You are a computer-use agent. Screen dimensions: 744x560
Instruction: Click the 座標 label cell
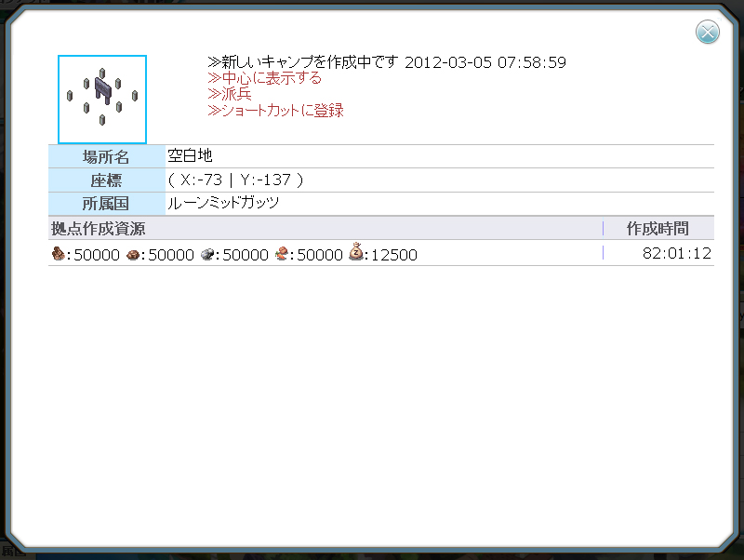point(107,180)
